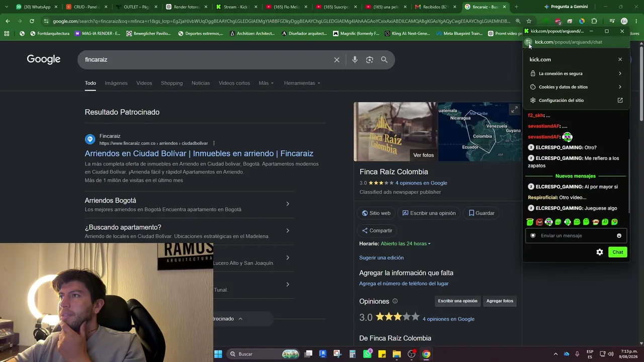
Task: Open opinions info icon next to Opiniones
Action: point(395,301)
